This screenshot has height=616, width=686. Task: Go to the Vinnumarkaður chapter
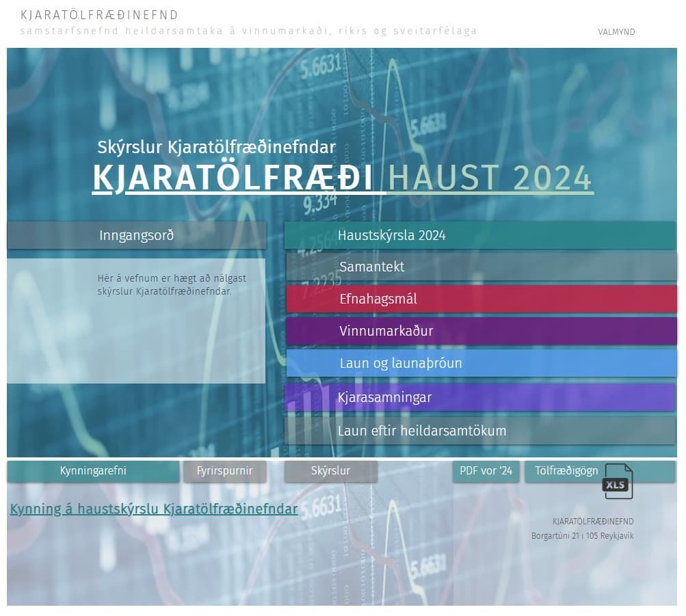pyautogui.click(x=481, y=331)
